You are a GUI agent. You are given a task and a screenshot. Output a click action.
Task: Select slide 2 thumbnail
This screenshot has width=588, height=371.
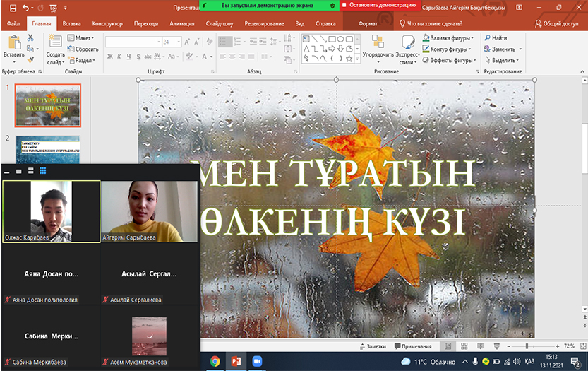(48, 148)
